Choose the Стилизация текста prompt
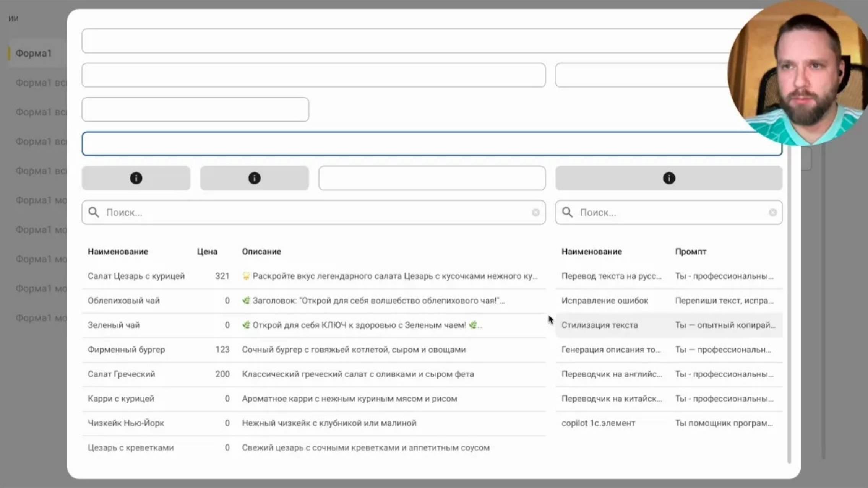The width and height of the screenshot is (868, 488). 599,325
